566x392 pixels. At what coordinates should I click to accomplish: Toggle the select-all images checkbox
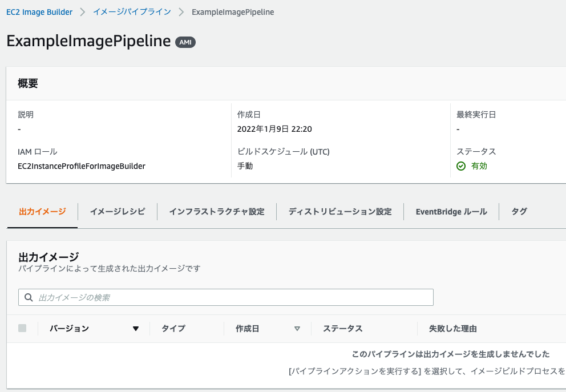[x=22, y=328]
